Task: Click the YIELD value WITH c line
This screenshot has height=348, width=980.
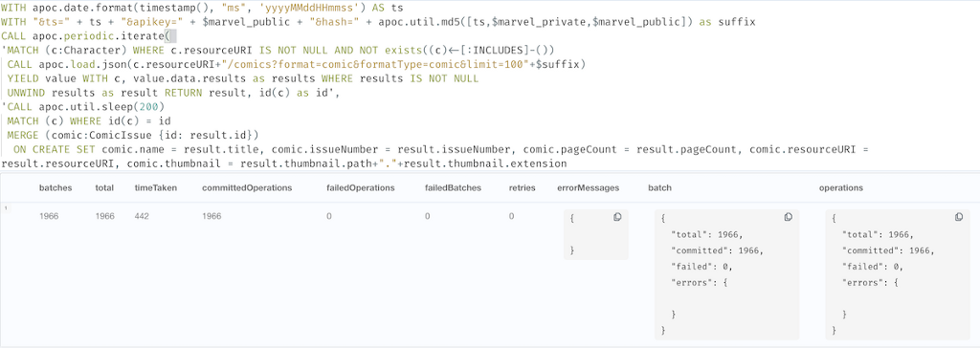Action: click(x=242, y=78)
